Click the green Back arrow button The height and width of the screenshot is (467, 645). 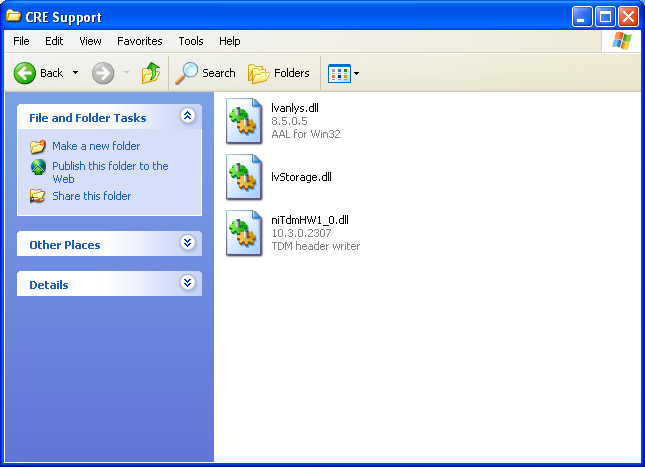pos(25,73)
